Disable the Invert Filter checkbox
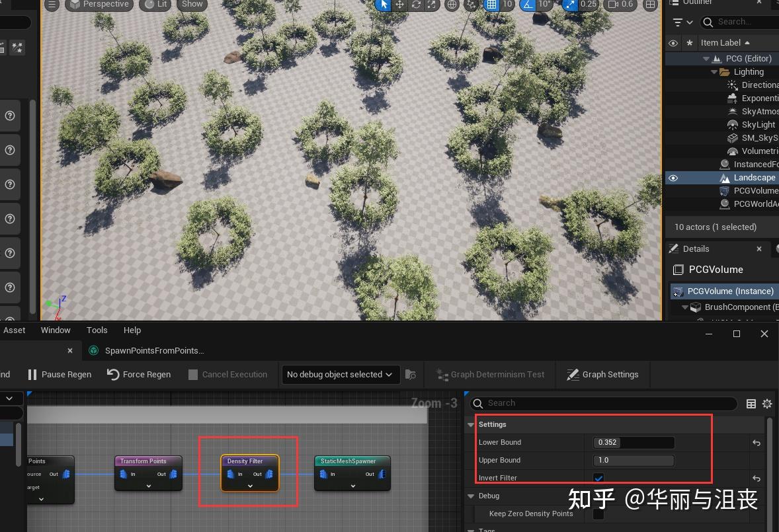This screenshot has height=532, width=779. click(598, 477)
